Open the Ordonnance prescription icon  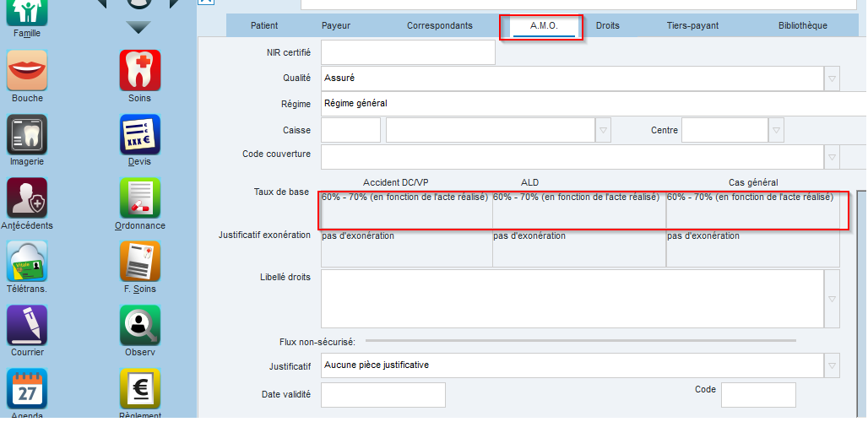pos(140,198)
